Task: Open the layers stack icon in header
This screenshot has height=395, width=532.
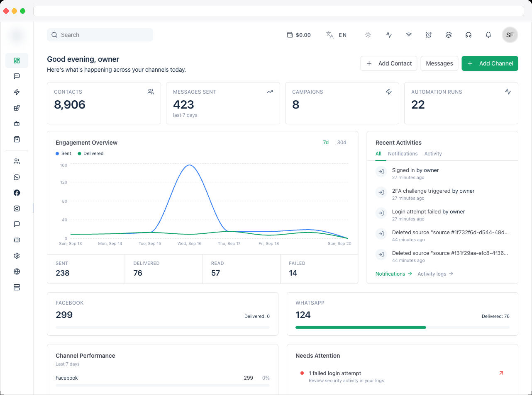Action: coord(449,35)
